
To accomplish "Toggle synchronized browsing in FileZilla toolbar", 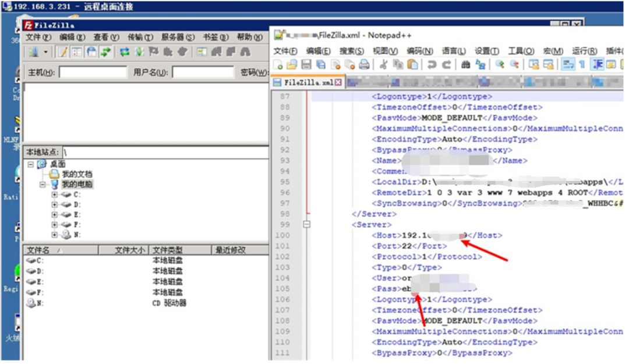I will [x=231, y=52].
